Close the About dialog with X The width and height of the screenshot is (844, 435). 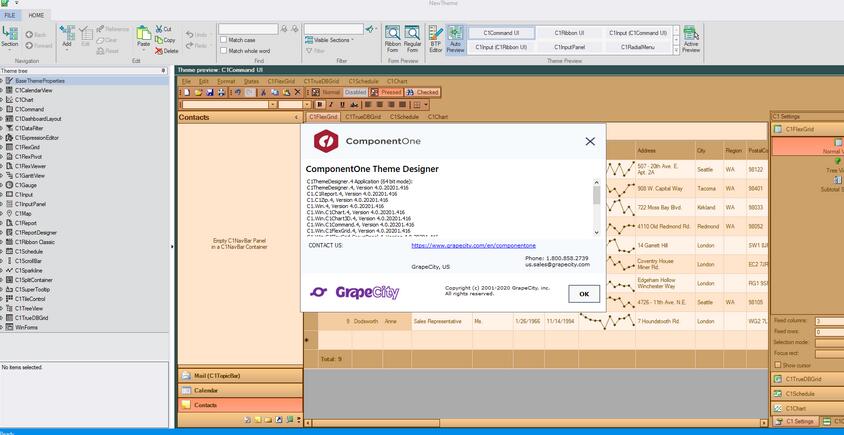click(590, 141)
